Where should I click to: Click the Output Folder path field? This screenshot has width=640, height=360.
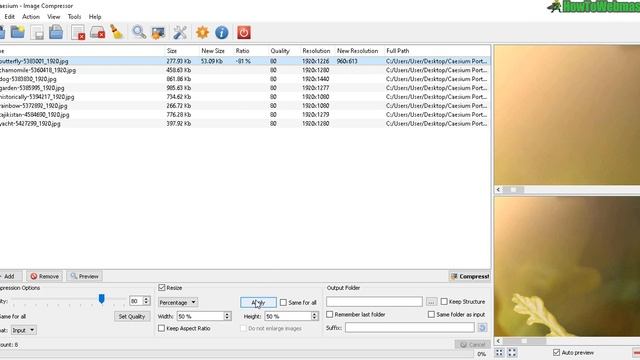pos(374,302)
